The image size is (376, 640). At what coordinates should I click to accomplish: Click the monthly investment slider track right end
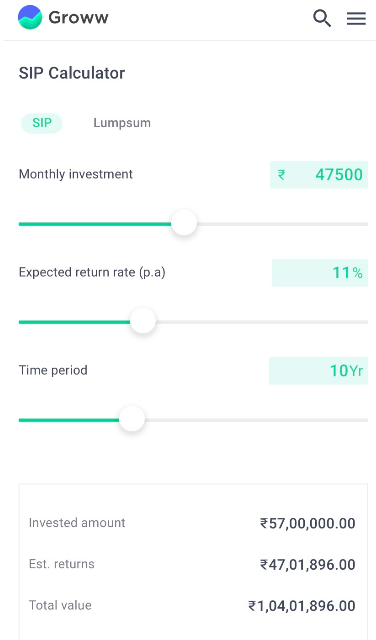tap(363, 224)
